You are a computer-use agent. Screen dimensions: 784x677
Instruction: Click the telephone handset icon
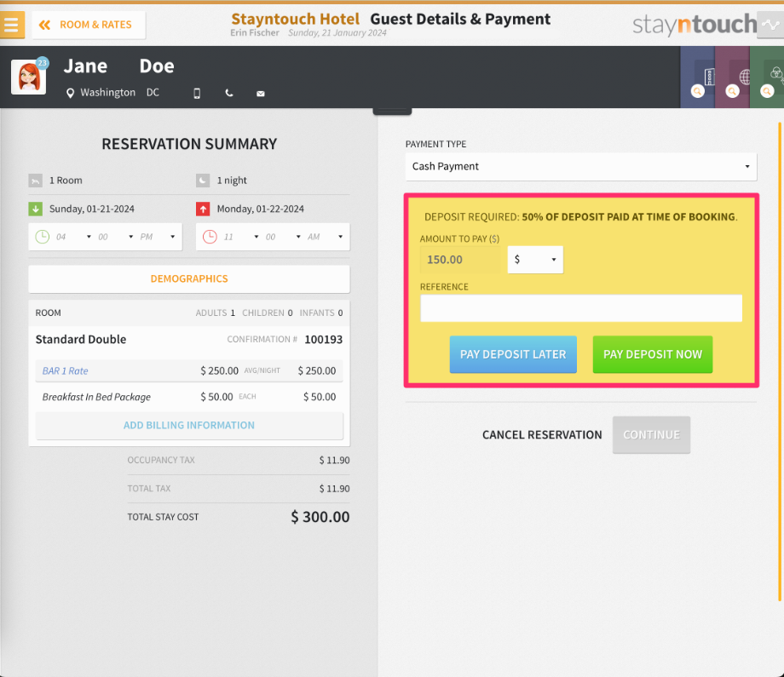[229, 93]
